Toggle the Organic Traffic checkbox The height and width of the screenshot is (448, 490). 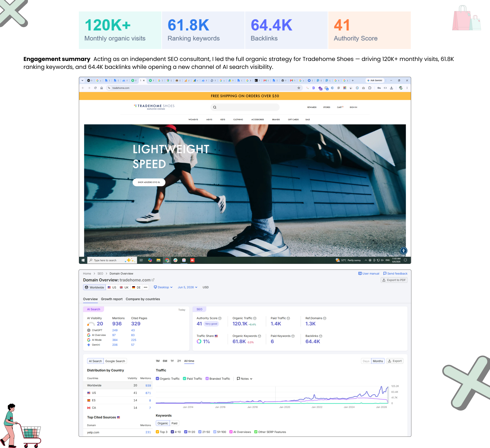pos(157,379)
